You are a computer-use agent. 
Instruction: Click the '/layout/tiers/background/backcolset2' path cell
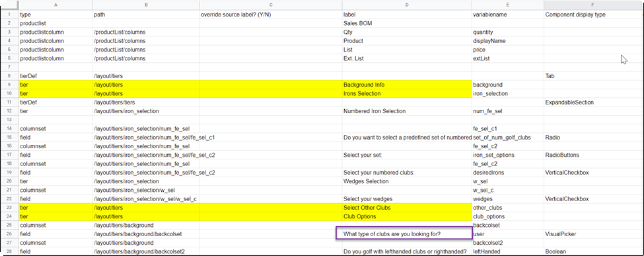pos(146,251)
